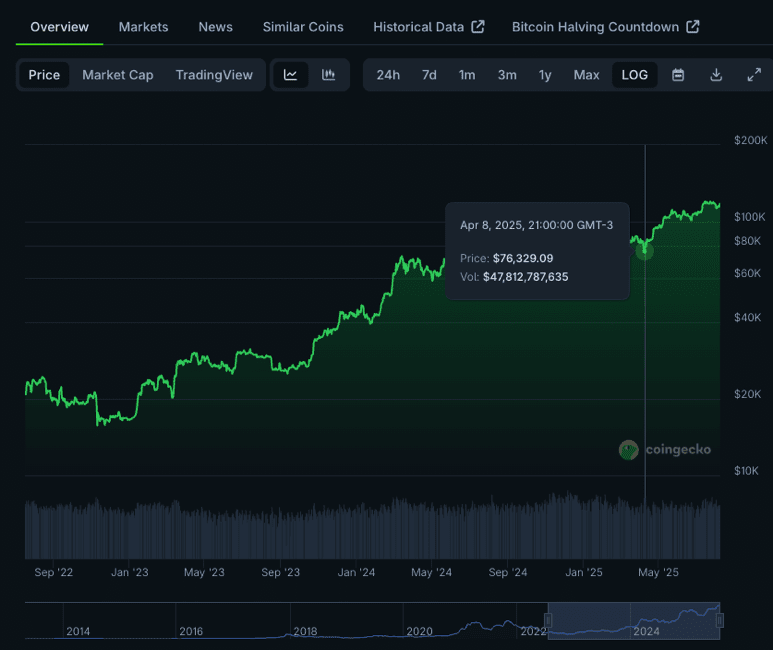Set time range to 24h
773x650 pixels.
click(388, 75)
